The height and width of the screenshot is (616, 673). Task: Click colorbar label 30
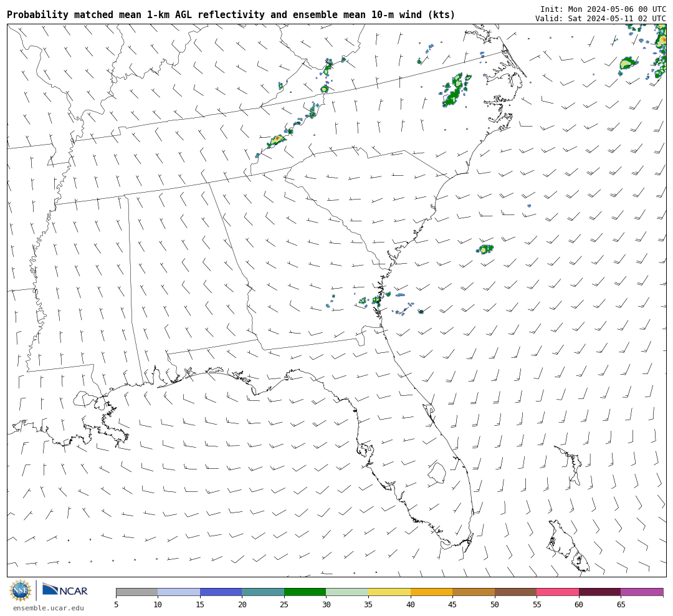[326, 604]
